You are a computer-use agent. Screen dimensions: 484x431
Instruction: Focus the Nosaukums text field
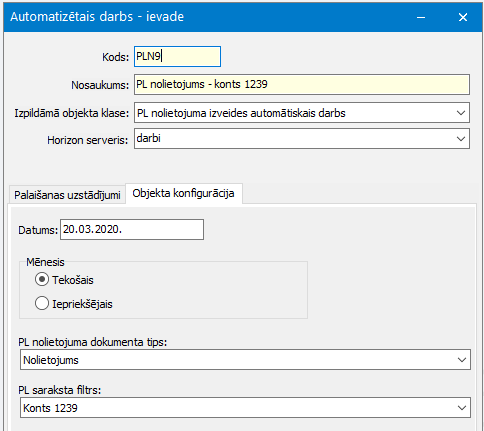click(x=302, y=85)
